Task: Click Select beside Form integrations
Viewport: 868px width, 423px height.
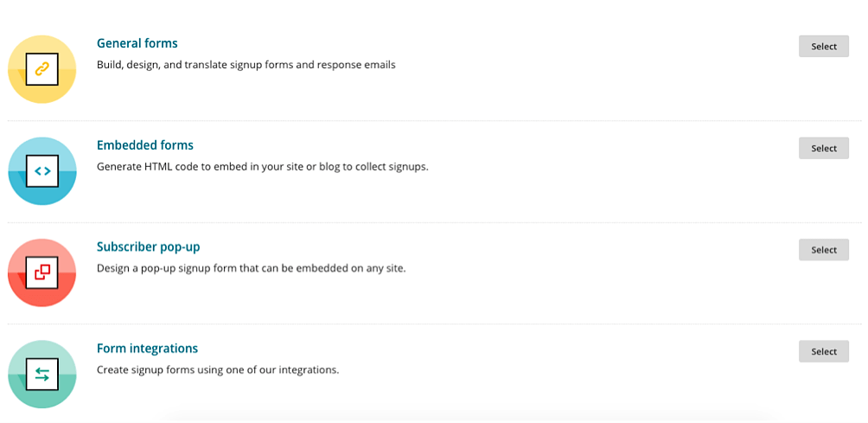Action: tap(824, 351)
